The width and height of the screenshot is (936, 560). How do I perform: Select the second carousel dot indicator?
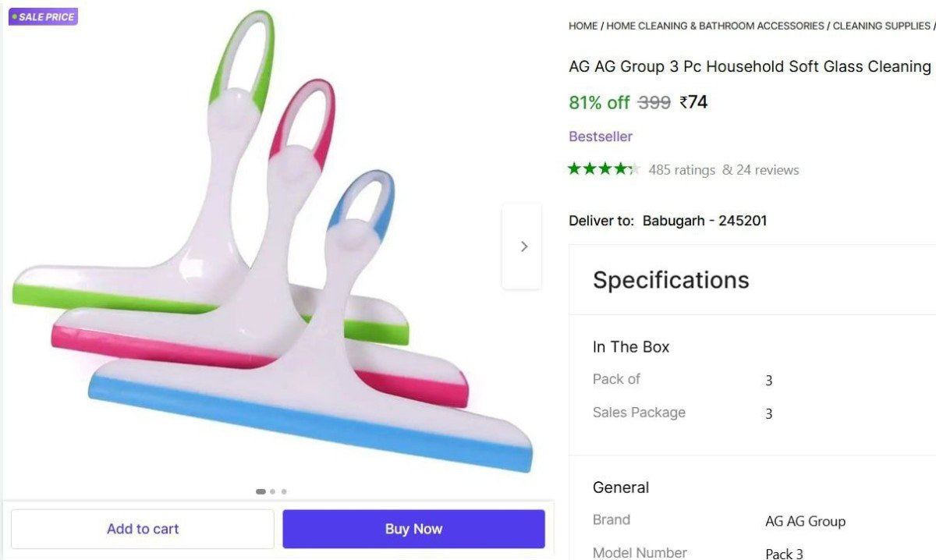[x=272, y=491]
